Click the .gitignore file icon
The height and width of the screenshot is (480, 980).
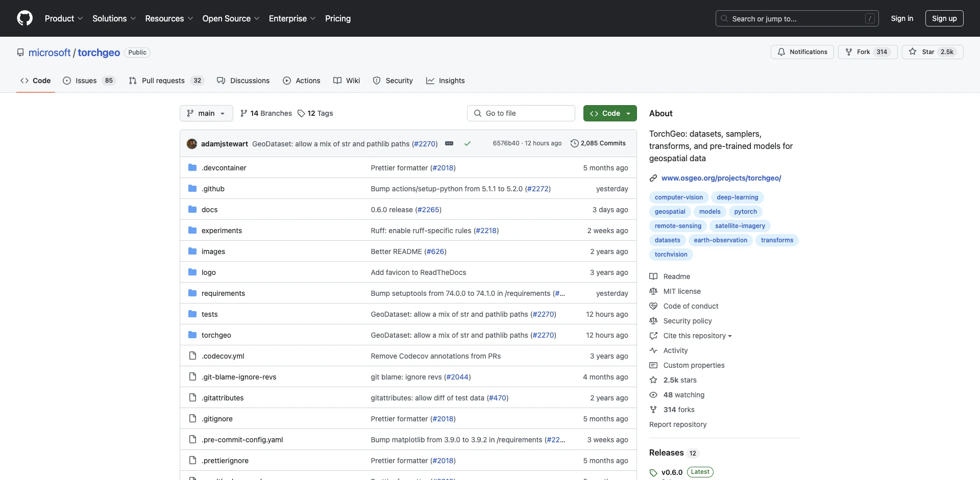click(x=192, y=418)
